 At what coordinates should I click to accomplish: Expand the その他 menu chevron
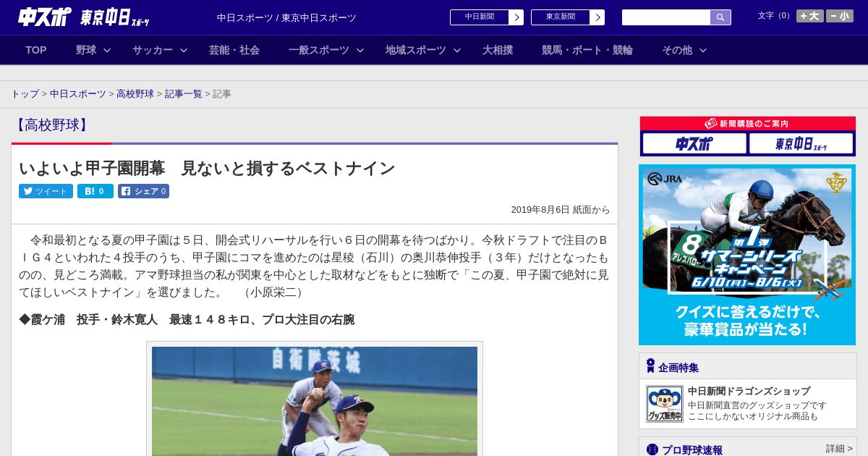click(x=703, y=51)
